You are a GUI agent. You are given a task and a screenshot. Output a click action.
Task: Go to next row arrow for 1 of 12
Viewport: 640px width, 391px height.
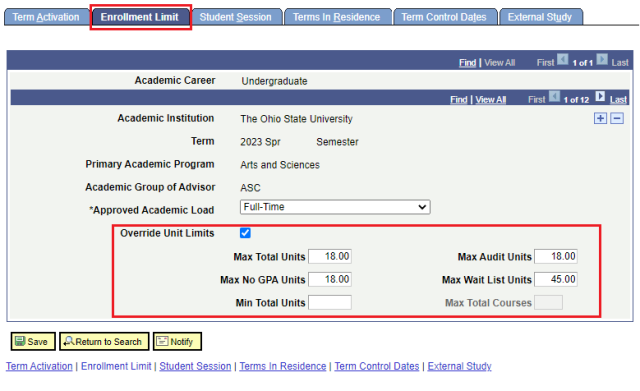click(x=600, y=96)
